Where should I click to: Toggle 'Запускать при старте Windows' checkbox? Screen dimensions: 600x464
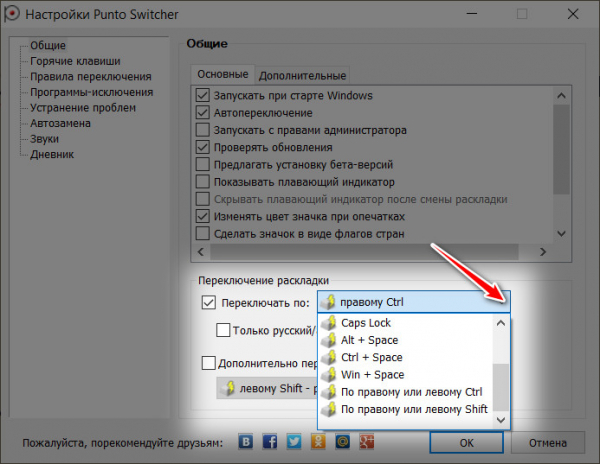(x=202, y=95)
